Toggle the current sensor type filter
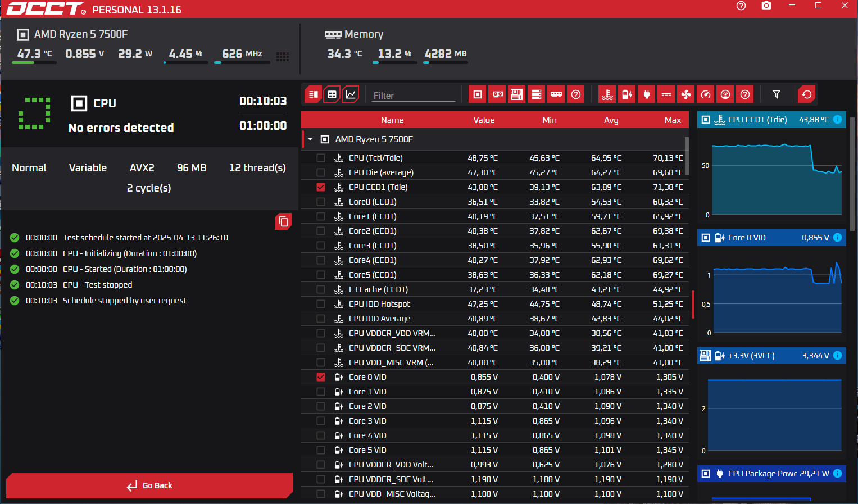 [x=666, y=94]
